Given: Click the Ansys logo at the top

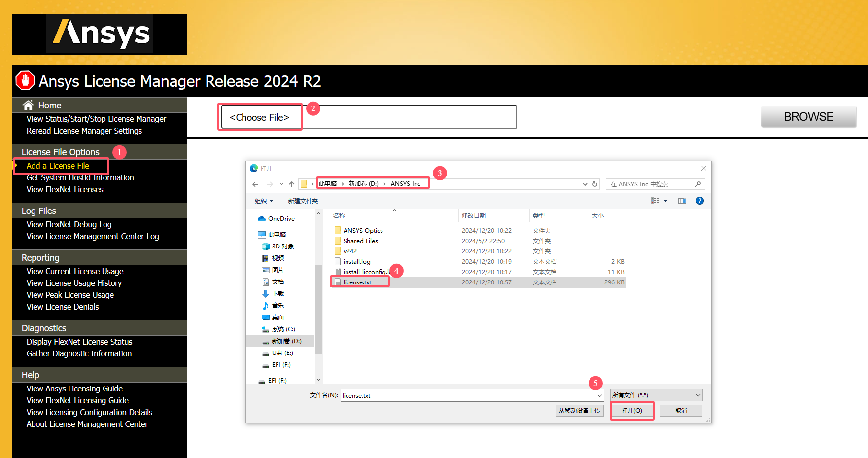Looking at the screenshot, I should click(x=99, y=34).
